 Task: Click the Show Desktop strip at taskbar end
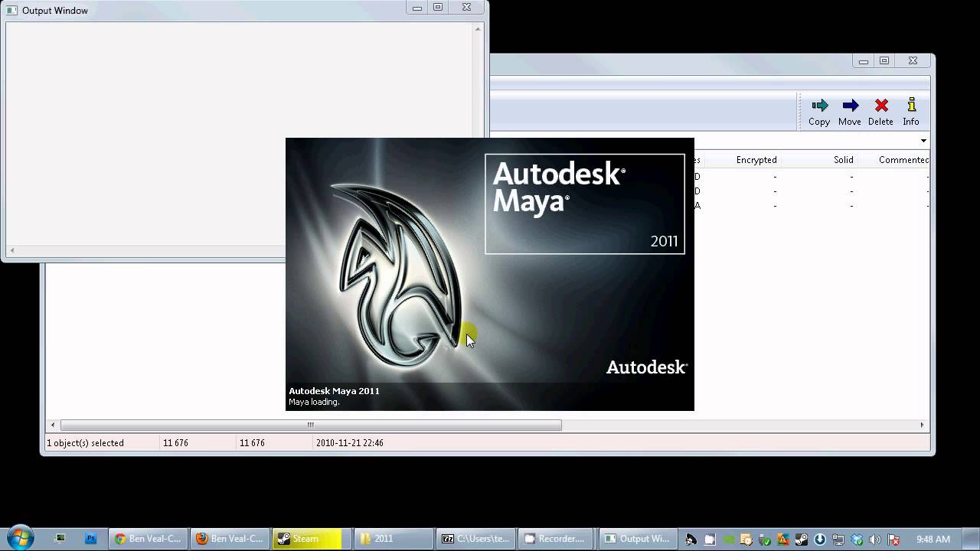tap(971, 539)
